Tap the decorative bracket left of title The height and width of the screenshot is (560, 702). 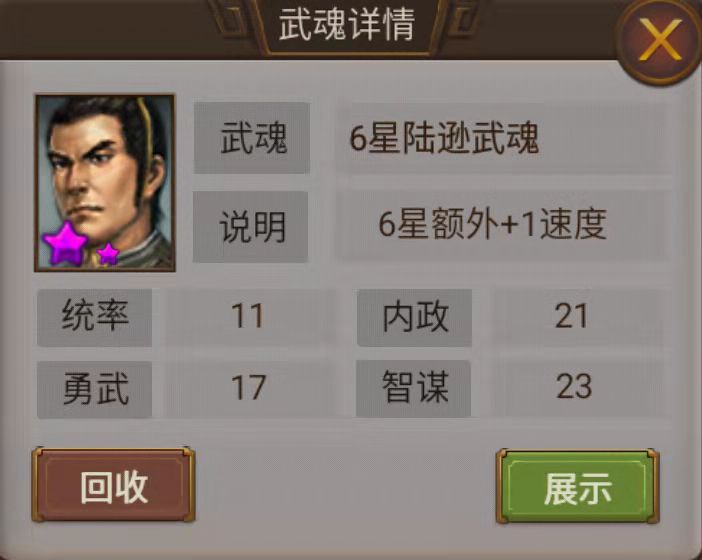tap(230, 18)
